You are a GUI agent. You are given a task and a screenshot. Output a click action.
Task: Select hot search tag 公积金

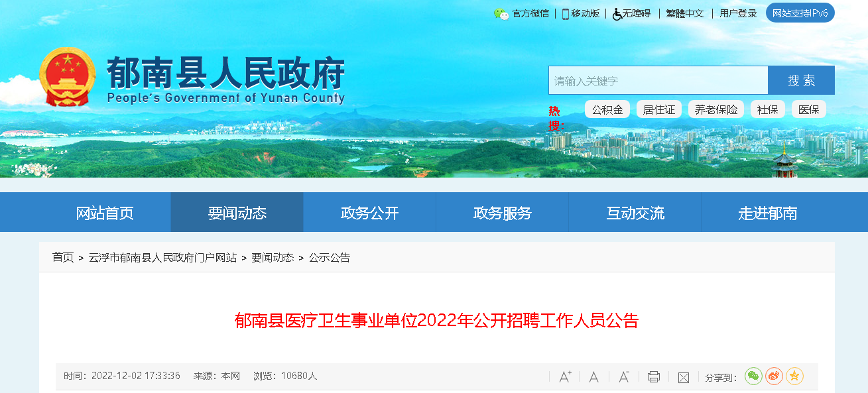(607, 109)
